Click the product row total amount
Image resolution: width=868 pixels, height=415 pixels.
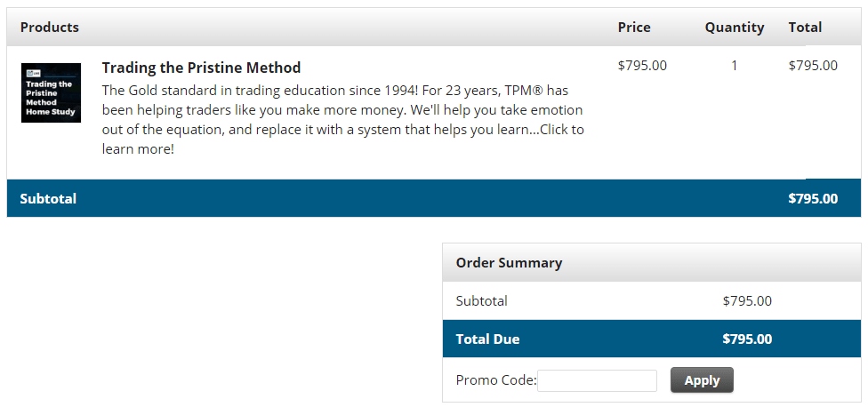click(x=812, y=66)
